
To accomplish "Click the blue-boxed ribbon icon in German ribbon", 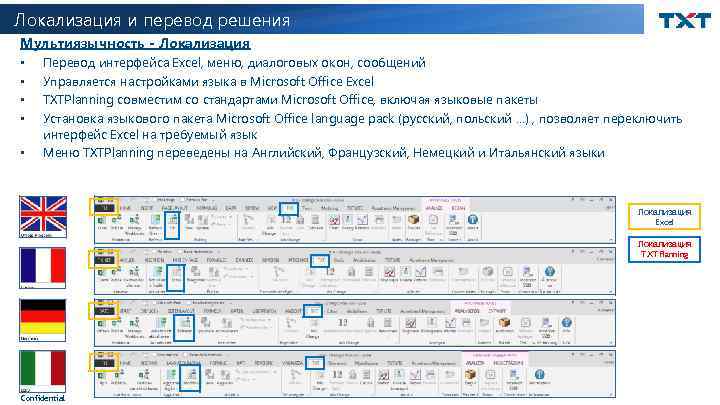I will tap(184, 327).
